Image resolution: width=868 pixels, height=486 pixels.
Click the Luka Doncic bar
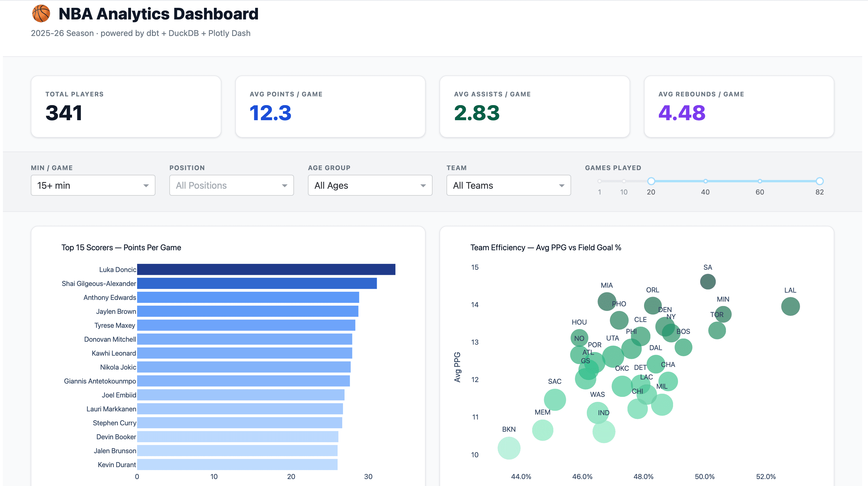pyautogui.click(x=266, y=269)
